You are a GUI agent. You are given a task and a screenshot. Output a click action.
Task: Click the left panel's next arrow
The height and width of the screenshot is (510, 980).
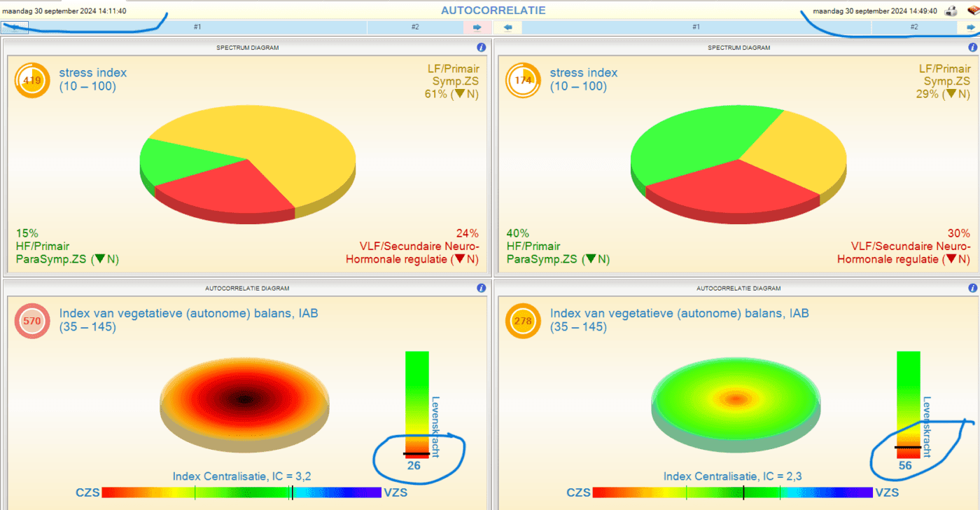(x=477, y=27)
